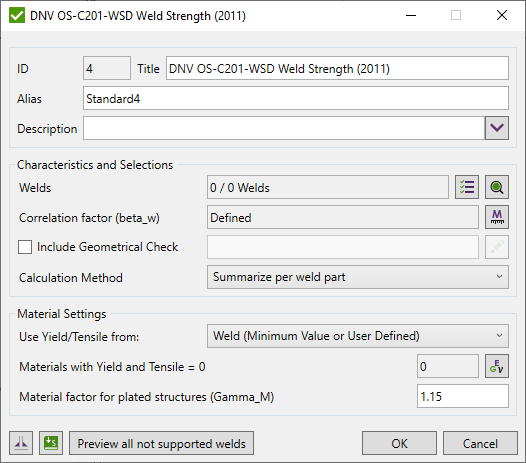Click the Materials with Yield and Tensile value field

pos(448,366)
